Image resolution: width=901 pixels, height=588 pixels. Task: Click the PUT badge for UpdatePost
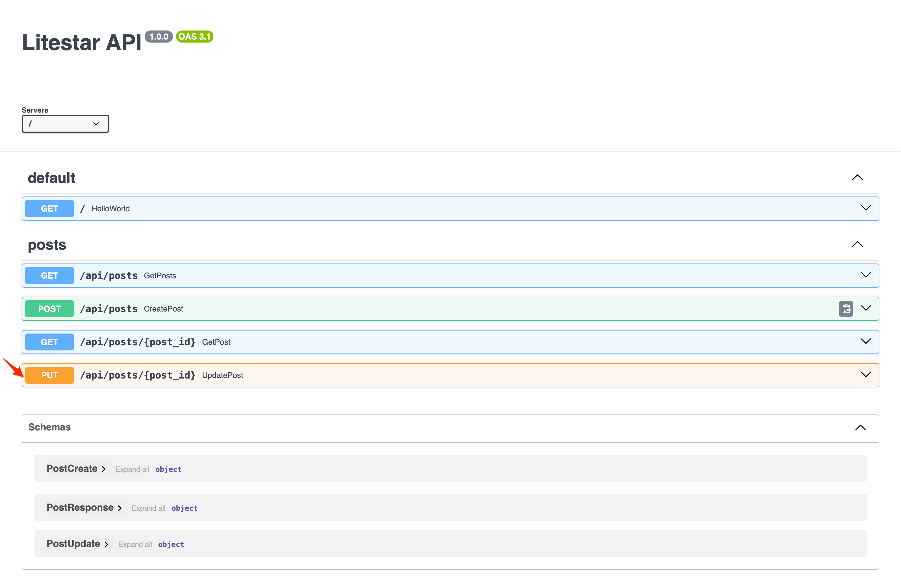coord(50,375)
